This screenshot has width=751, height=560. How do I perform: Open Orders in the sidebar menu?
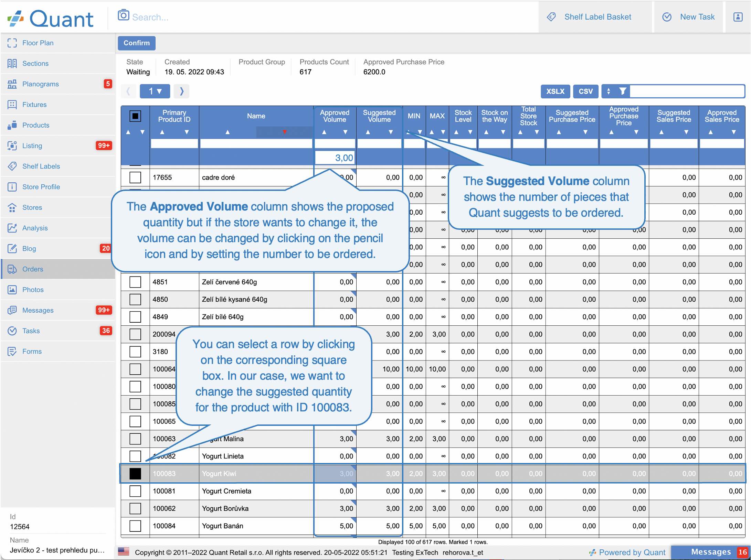tap(58, 269)
